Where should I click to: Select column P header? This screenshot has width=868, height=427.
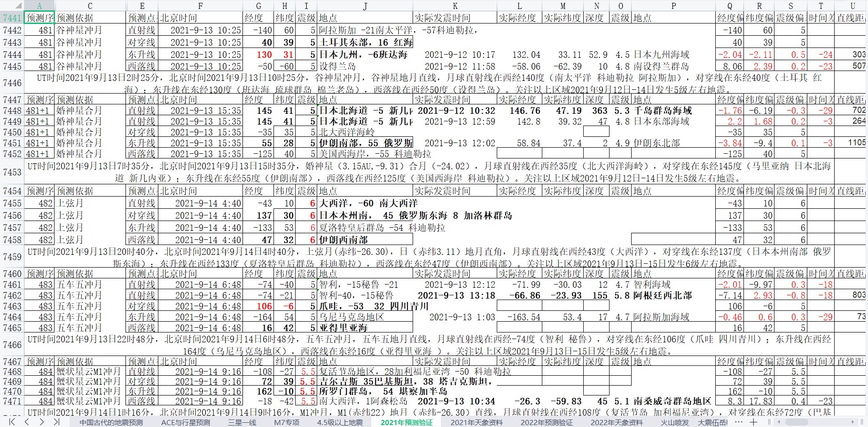pos(673,6)
